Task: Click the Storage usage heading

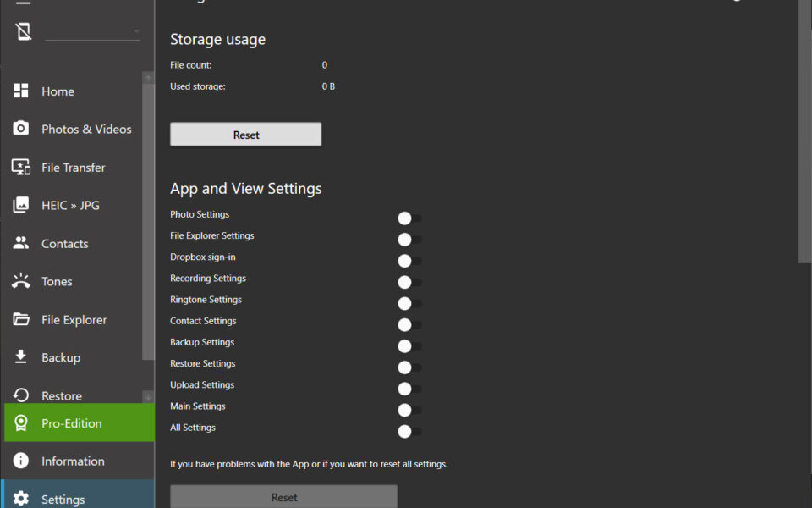Action: [x=217, y=40]
